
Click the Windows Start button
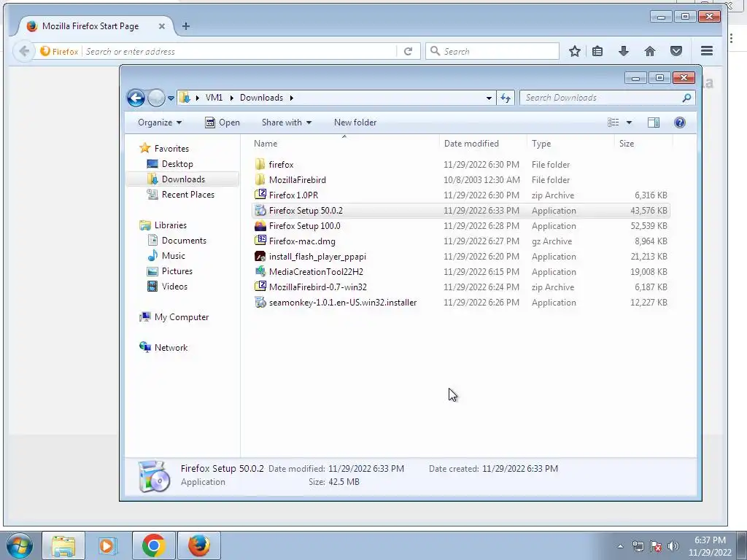(x=20, y=545)
